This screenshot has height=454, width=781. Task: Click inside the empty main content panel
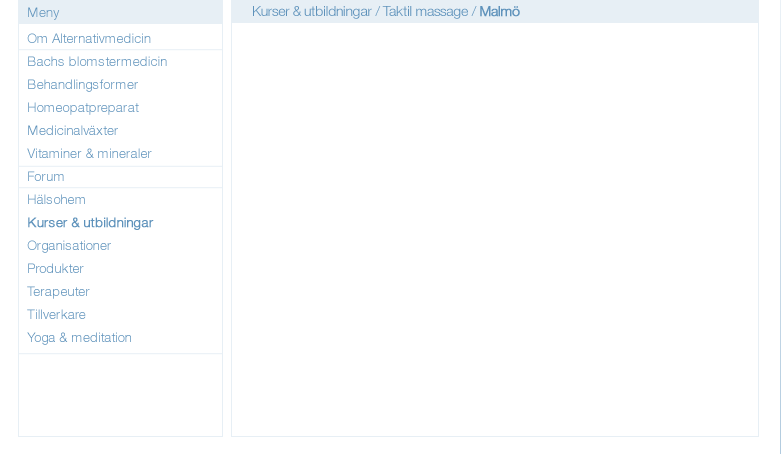point(495,229)
